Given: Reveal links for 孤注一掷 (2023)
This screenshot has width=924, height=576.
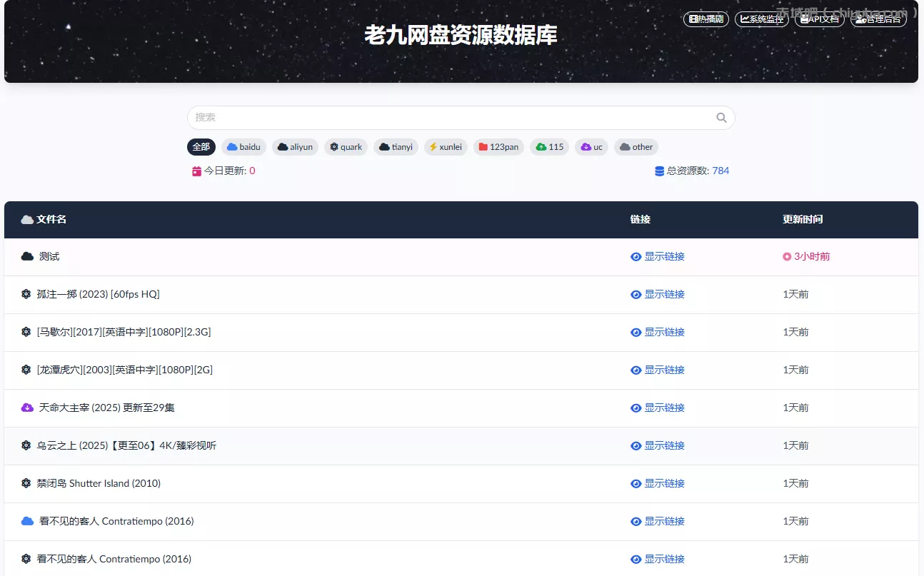Looking at the screenshot, I should click(657, 294).
